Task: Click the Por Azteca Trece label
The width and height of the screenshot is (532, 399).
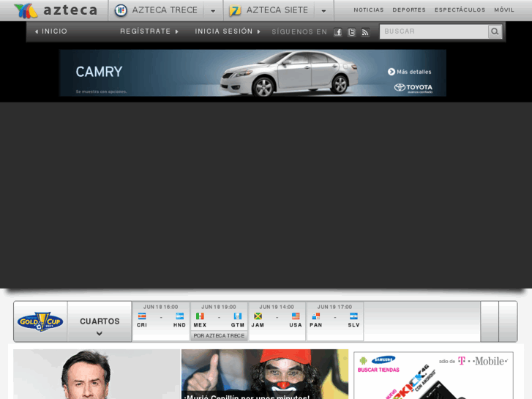Action: click(x=219, y=335)
